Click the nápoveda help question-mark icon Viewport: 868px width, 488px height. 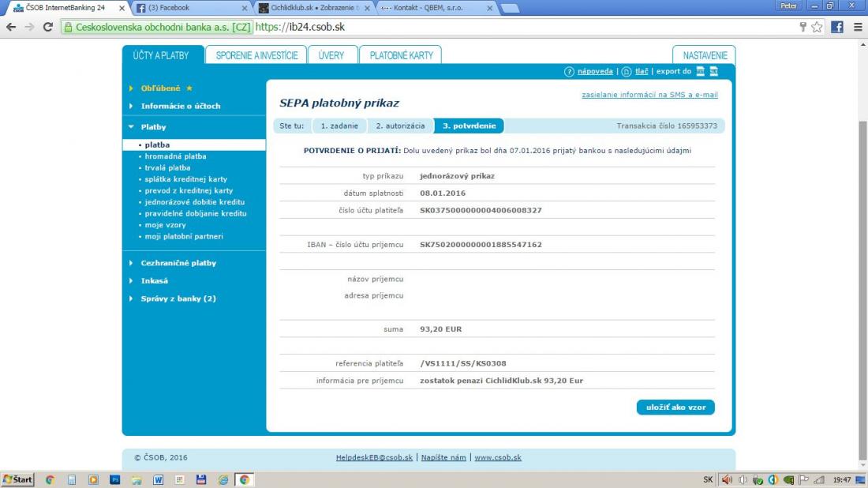tap(569, 71)
